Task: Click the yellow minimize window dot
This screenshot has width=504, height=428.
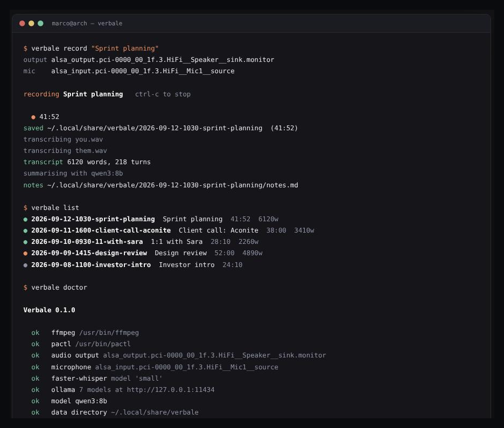Action: pos(31,24)
